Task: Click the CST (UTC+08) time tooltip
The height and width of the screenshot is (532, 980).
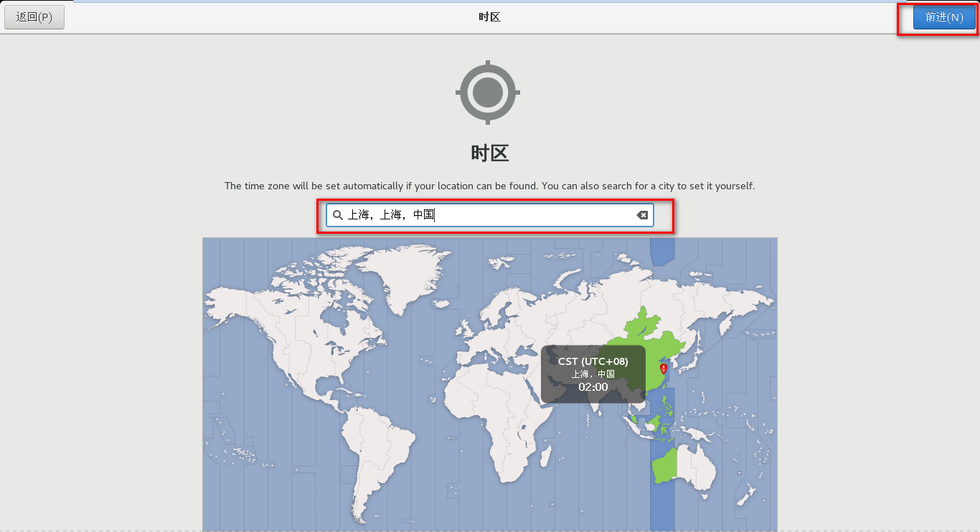Action: click(593, 374)
